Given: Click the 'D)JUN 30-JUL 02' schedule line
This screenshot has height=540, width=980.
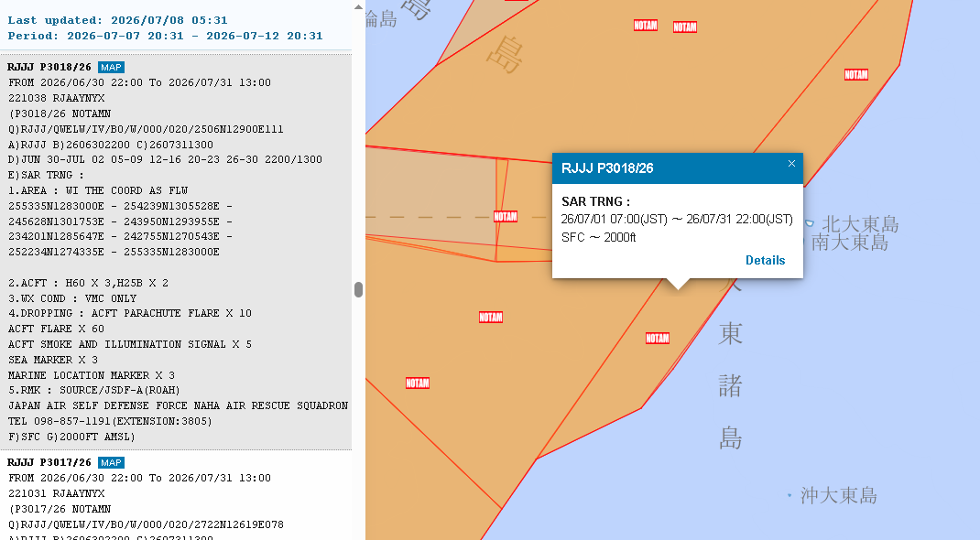Looking at the screenshot, I should pos(165,160).
